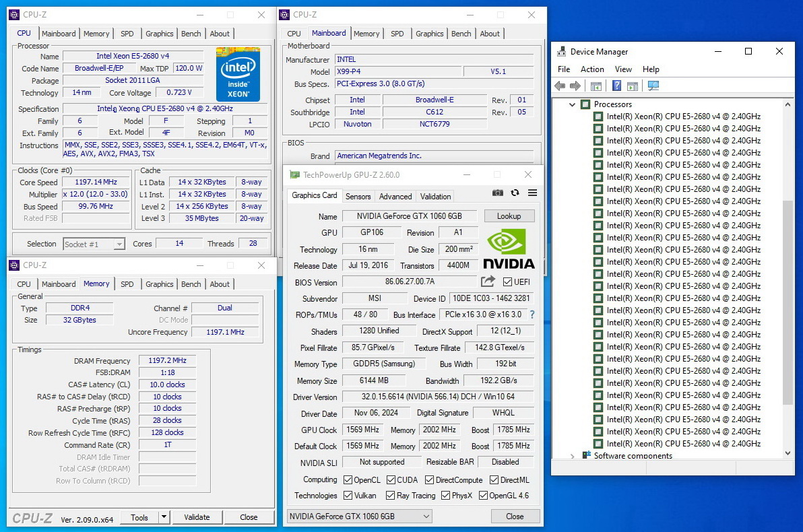
Task: Click the GPU-Z screenshot camera icon
Action: [x=497, y=193]
